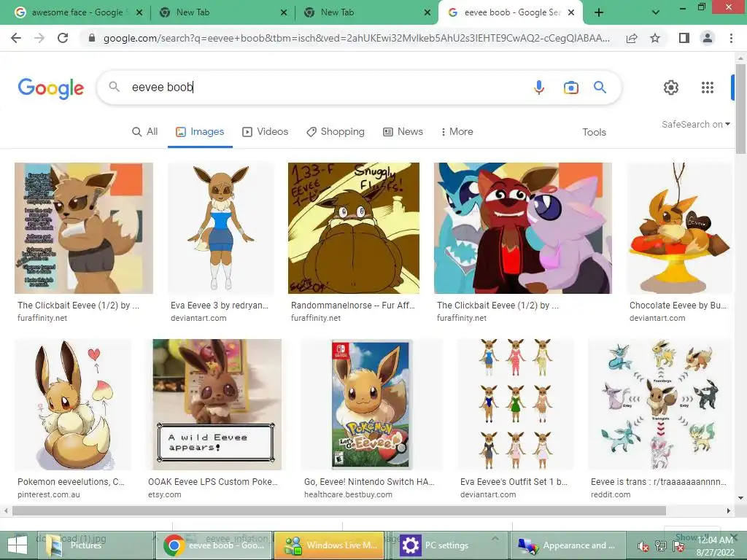Viewport: 747px width, 560px height.
Task: Start voice search with microphone icon
Action: pos(539,87)
